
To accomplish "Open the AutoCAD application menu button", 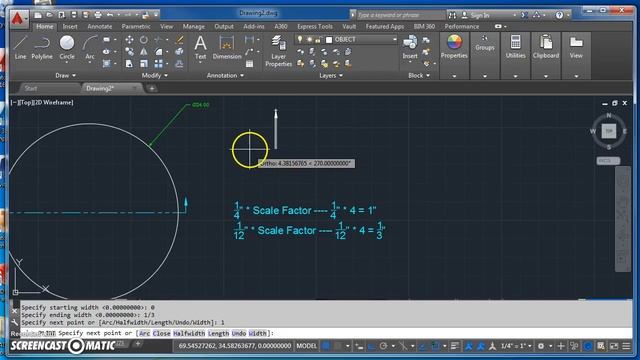I will pos(18,18).
